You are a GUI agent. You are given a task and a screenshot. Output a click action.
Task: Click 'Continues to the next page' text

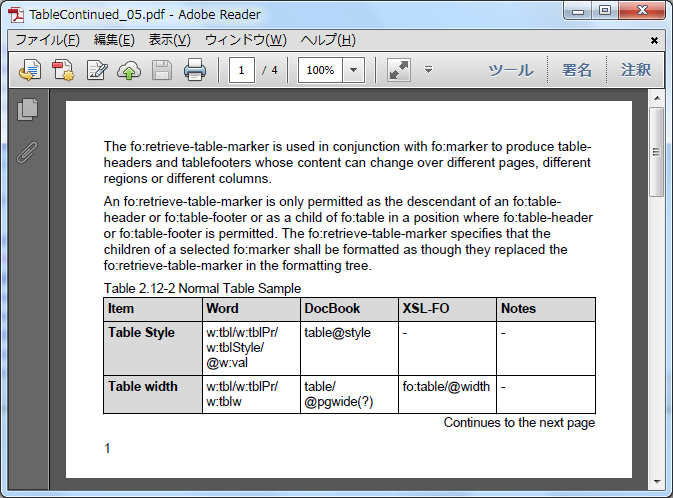(519, 423)
